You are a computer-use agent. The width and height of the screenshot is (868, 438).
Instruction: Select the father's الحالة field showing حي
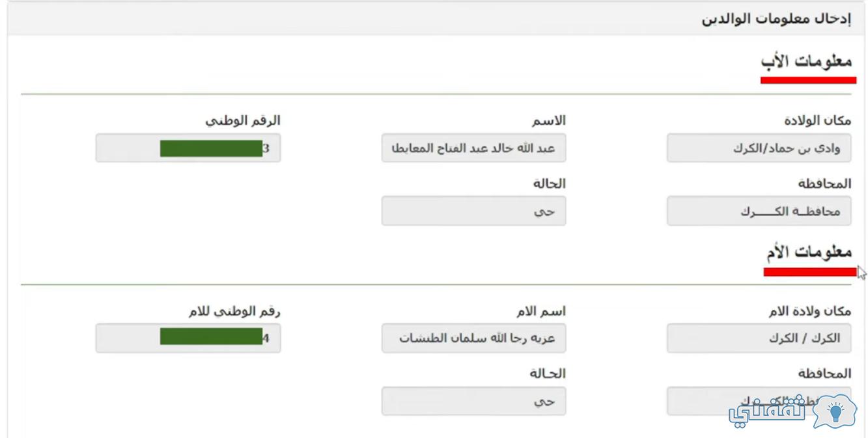click(x=473, y=212)
